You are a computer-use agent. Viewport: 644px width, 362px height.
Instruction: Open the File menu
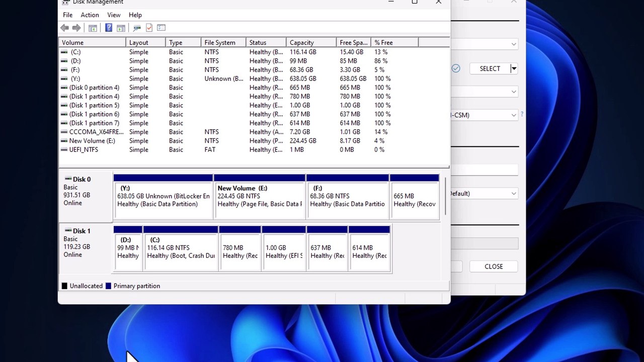pos(67,15)
